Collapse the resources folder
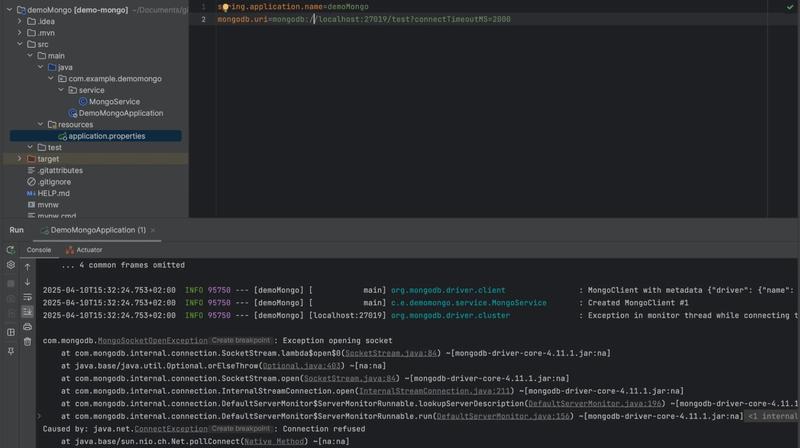Viewport: 800px width, 448px height. (40, 125)
